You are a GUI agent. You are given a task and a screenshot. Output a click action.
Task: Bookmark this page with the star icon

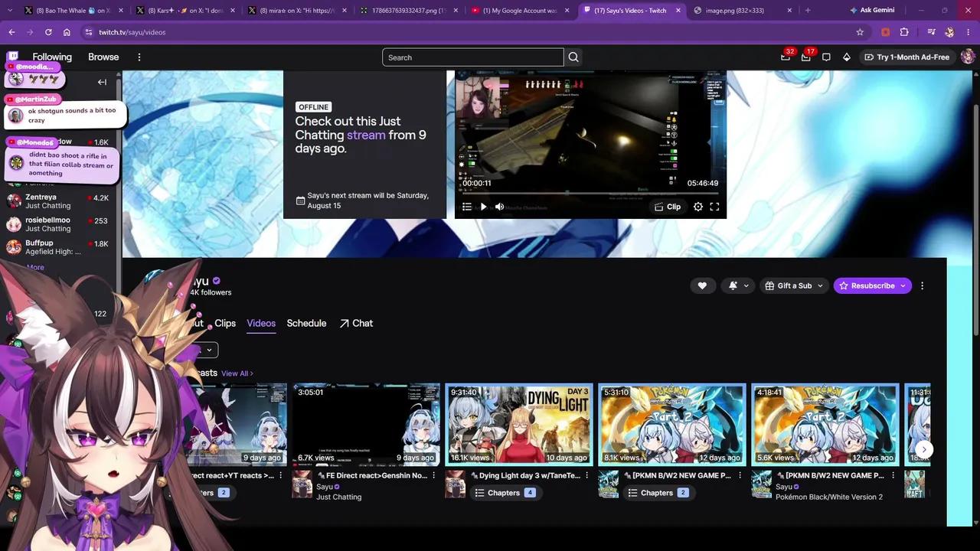[860, 32]
